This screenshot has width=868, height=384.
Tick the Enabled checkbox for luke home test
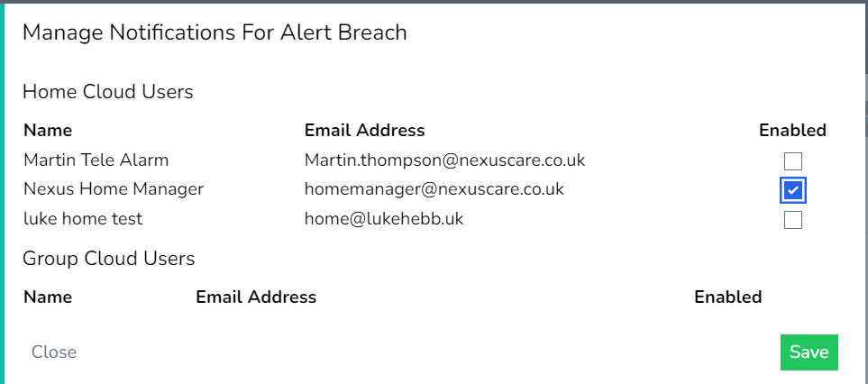tap(793, 220)
